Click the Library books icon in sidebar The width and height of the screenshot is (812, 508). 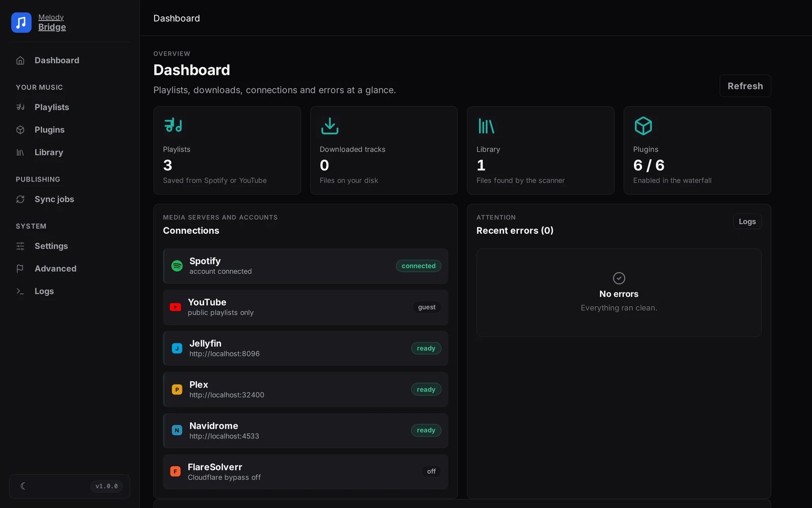tap(20, 152)
